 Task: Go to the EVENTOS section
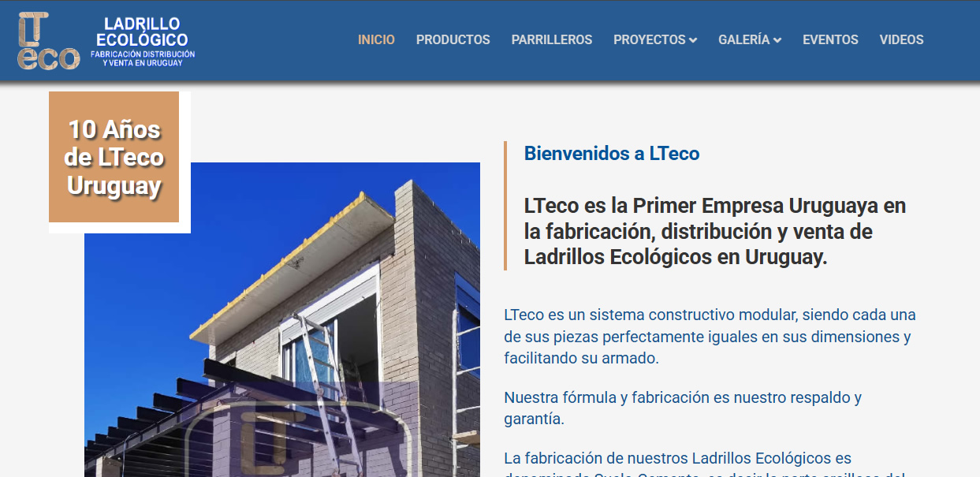[830, 39]
